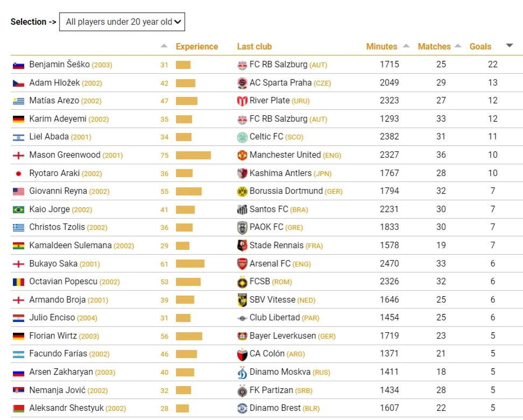Click Mason Greenwood's experience bar
523x420 pixels.
coord(193,155)
